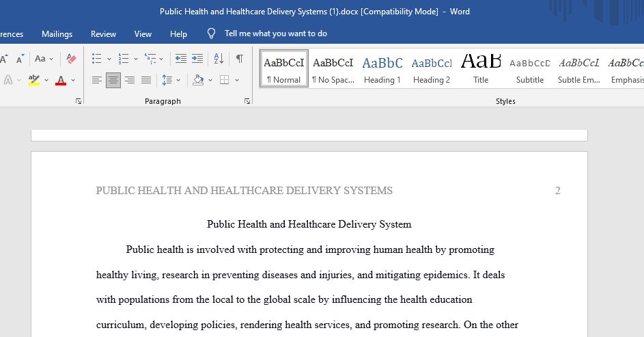
Task: Insert a numbered list
Action: coord(123,59)
